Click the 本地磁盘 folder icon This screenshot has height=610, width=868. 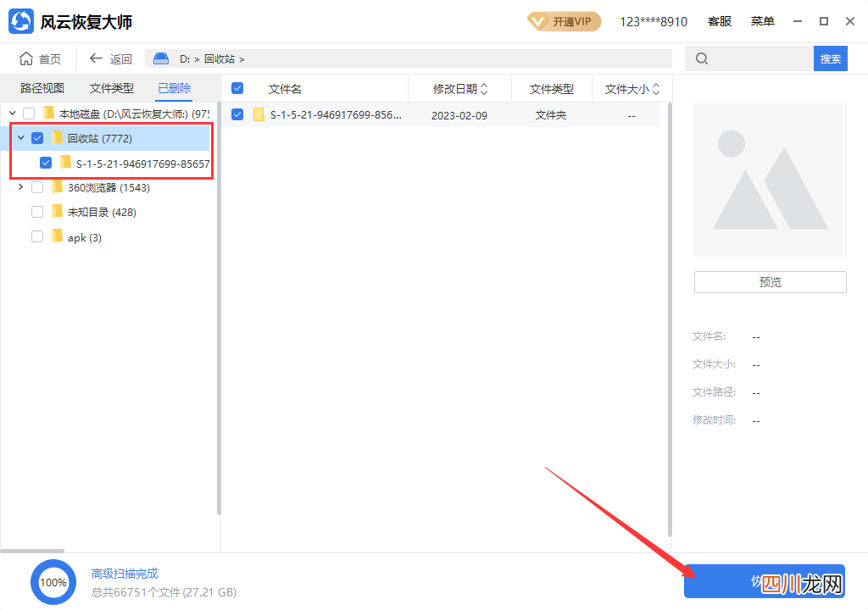click(48, 114)
